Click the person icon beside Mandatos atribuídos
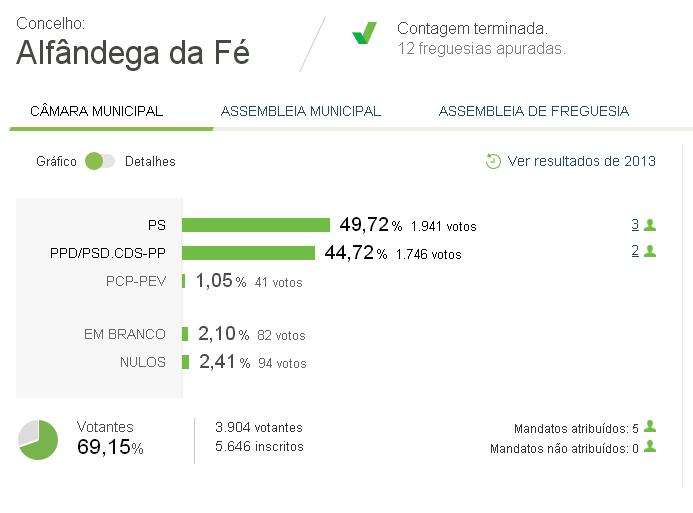693x513 pixels. click(650, 426)
